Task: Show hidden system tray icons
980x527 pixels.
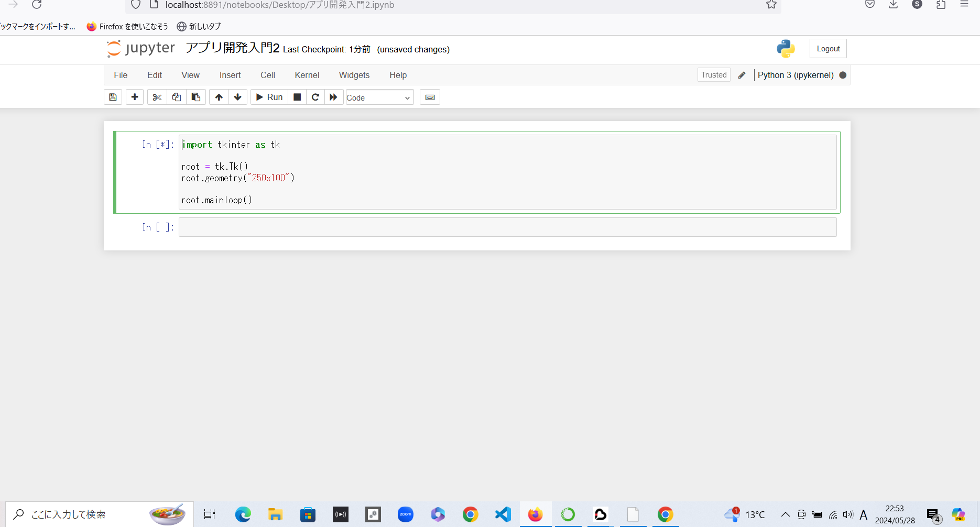Action: (x=785, y=514)
